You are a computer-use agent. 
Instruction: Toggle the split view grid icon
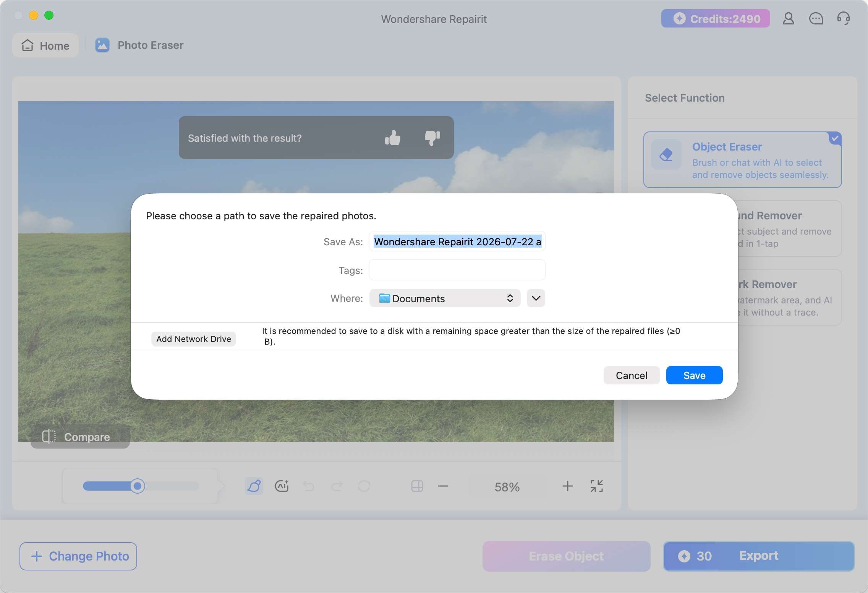tap(417, 486)
